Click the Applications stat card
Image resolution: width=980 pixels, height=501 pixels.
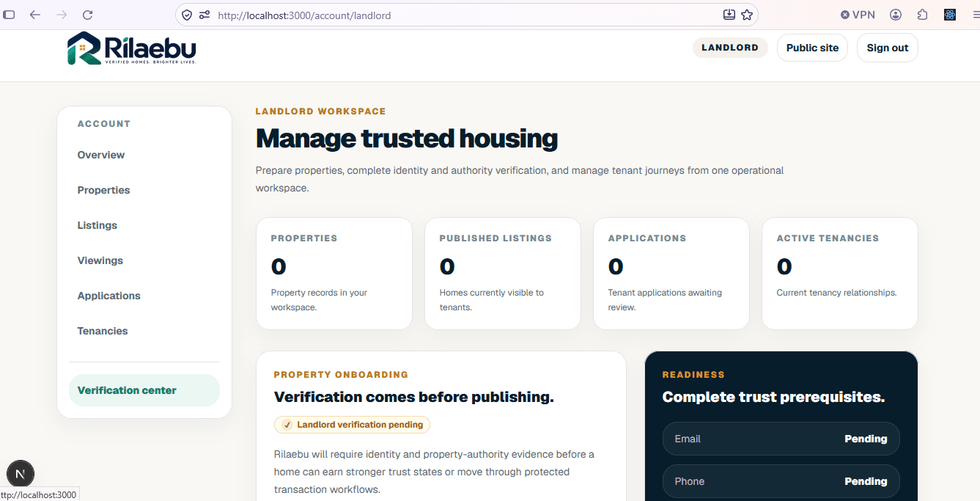pyautogui.click(x=671, y=274)
